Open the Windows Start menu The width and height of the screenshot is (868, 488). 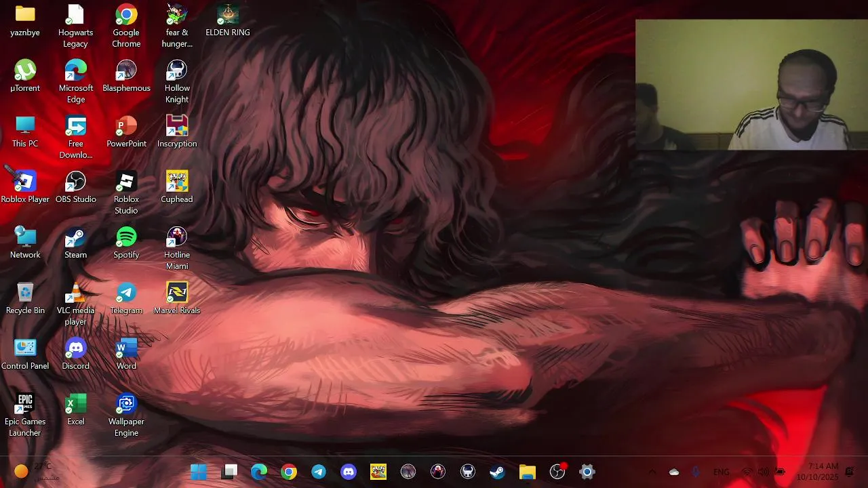point(199,472)
